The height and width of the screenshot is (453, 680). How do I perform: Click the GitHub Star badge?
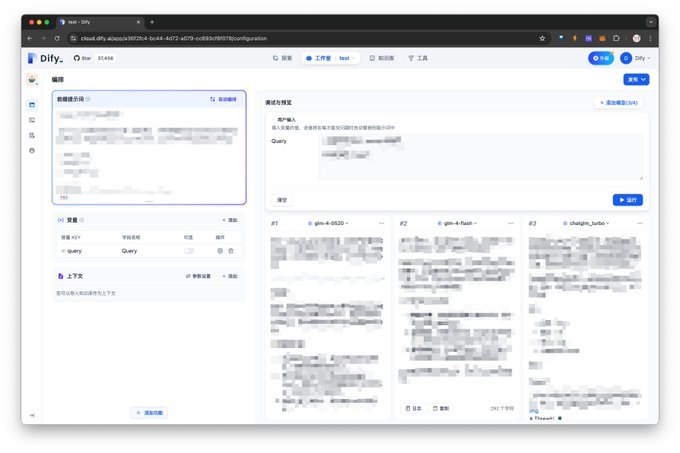[94, 58]
